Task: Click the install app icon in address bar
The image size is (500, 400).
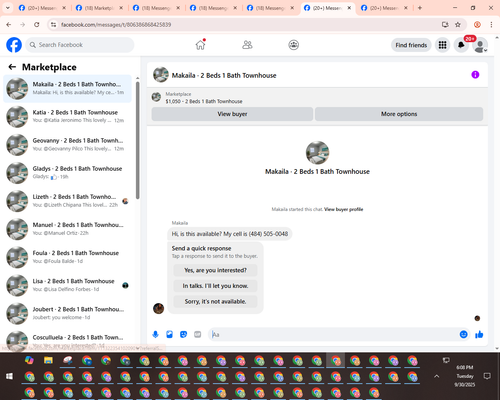Action: pos(445,25)
